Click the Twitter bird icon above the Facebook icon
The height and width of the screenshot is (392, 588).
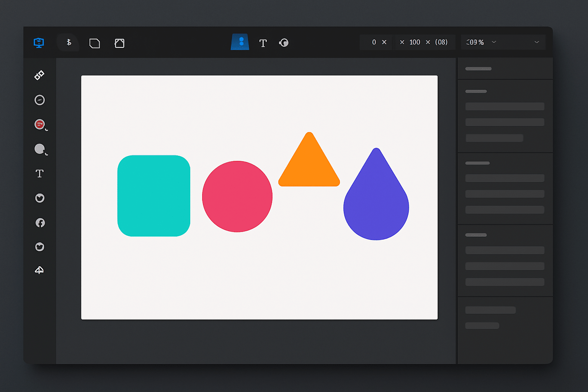[40, 198]
